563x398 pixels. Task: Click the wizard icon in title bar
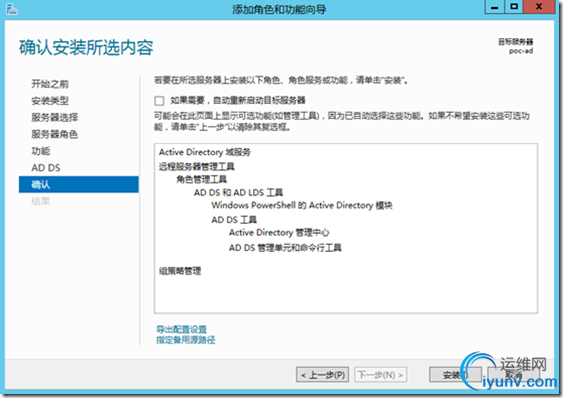11,9
